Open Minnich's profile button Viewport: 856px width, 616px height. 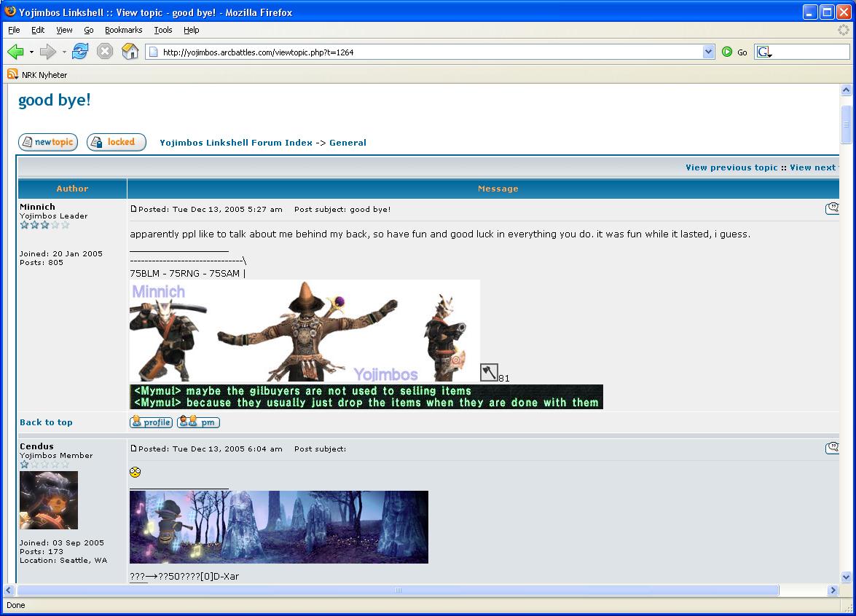[151, 422]
